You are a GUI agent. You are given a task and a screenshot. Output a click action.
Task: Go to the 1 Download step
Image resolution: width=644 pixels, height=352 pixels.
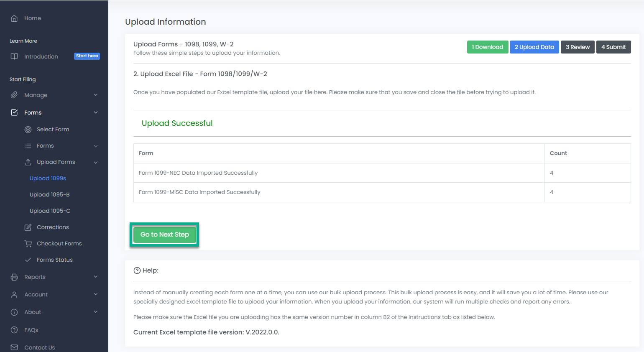[x=488, y=47]
